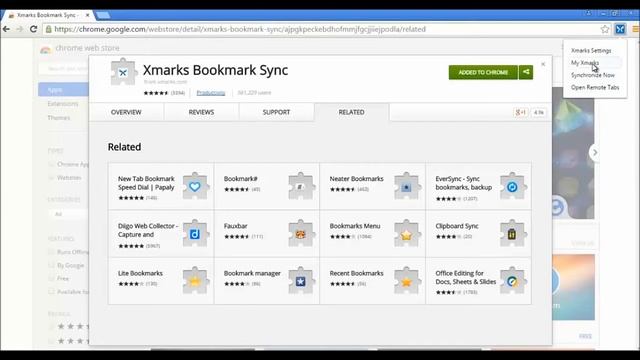The image size is (640, 360).
Task: Open the Recent Bookmarks extension icon
Action: (407, 281)
